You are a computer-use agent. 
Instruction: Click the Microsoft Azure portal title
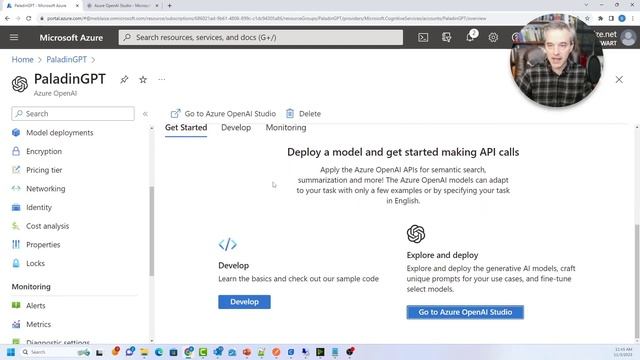point(71,38)
